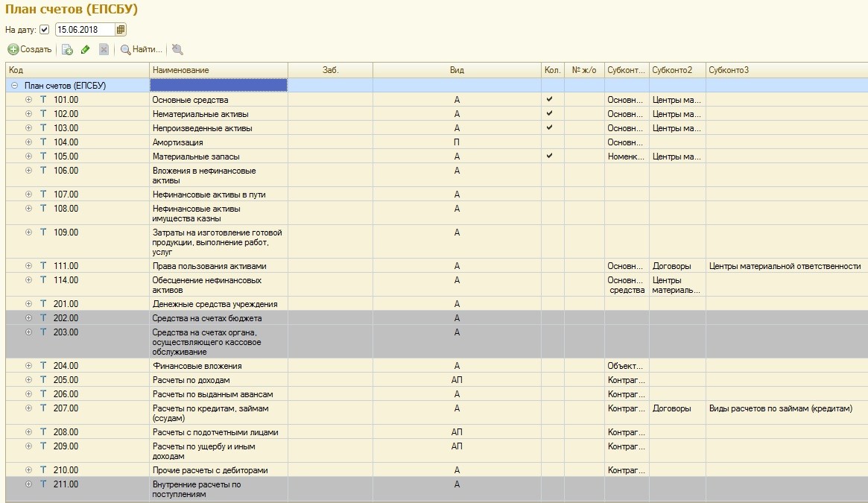Click the cancel search magnifier icon
Image resolution: width=868 pixels, height=503 pixels.
[177, 50]
